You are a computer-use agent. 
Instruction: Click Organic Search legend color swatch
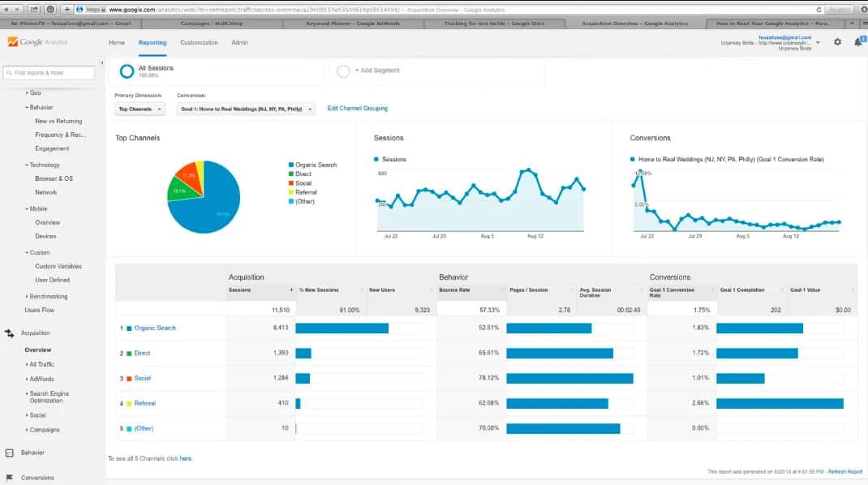290,165
